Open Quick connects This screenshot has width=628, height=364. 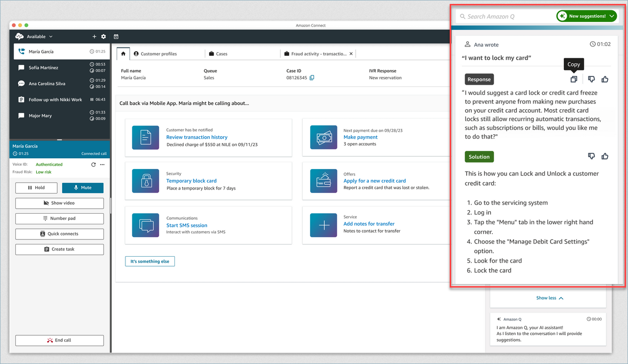(x=59, y=234)
